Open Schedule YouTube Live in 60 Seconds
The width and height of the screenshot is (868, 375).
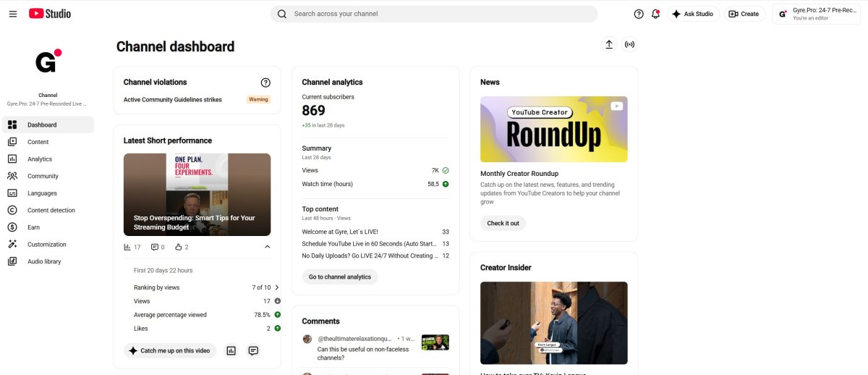370,244
